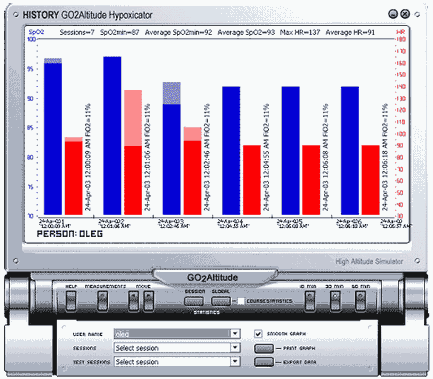Close the Hypoxicator history window
The image size is (433, 379).
click(x=405, y=14)
